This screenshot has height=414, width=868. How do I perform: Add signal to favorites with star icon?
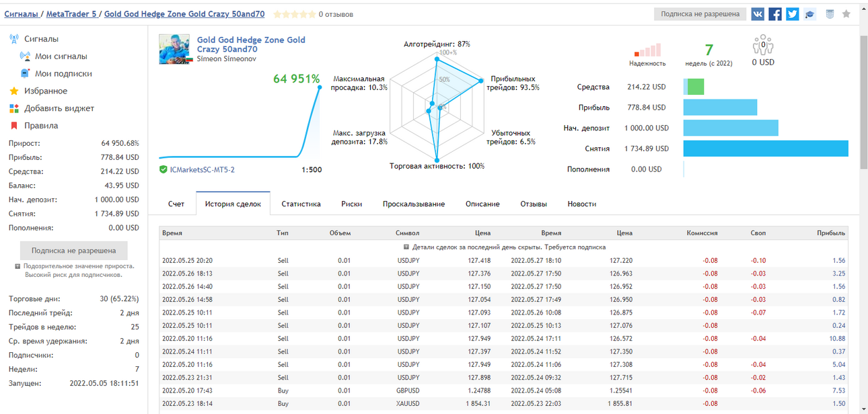click(846, 13)
